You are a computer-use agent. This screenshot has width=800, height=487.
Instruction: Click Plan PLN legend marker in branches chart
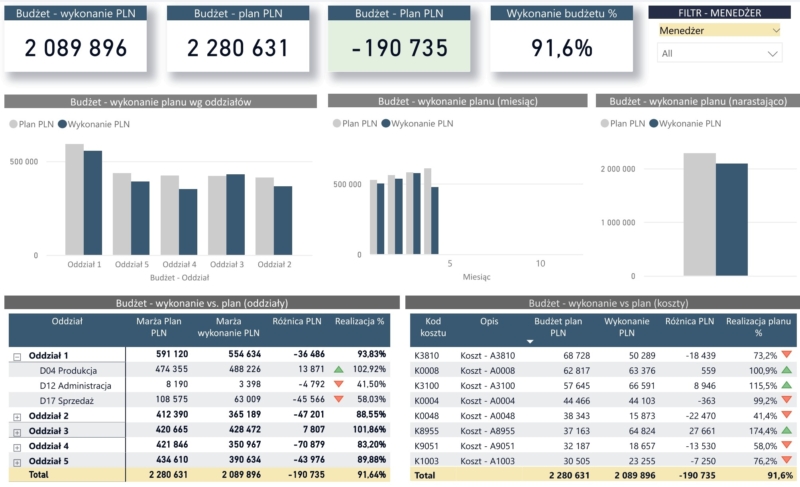(x=14, y=124)
